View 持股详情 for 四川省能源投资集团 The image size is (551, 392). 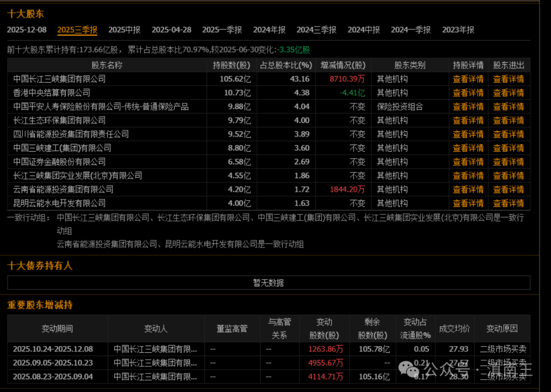coord(468,134)
